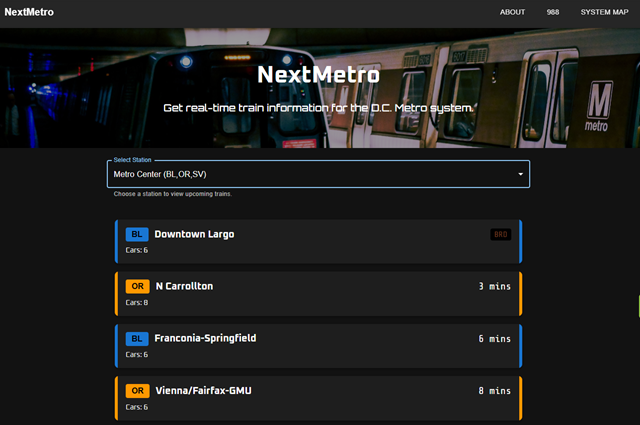
Task: Click the BL badge beside Franconia-Springfield
Action: click(137, 338)
